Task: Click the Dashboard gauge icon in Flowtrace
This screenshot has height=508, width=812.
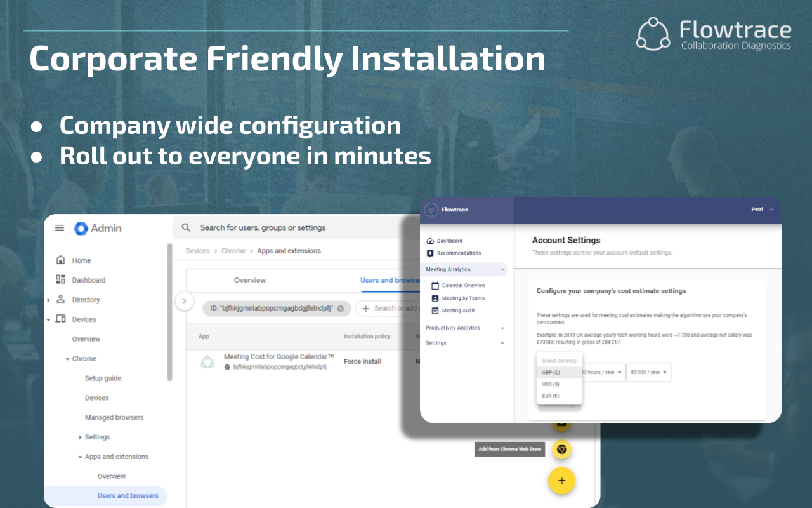Action: tap(430, 241)
